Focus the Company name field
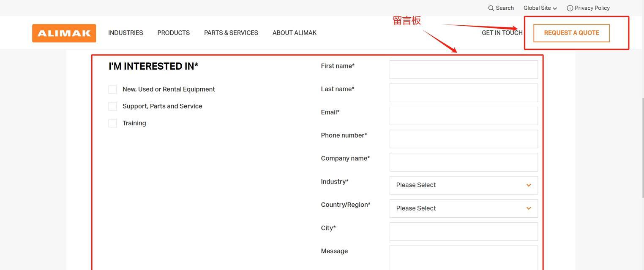The image size is (644, 270). click(x=464, y=162)
